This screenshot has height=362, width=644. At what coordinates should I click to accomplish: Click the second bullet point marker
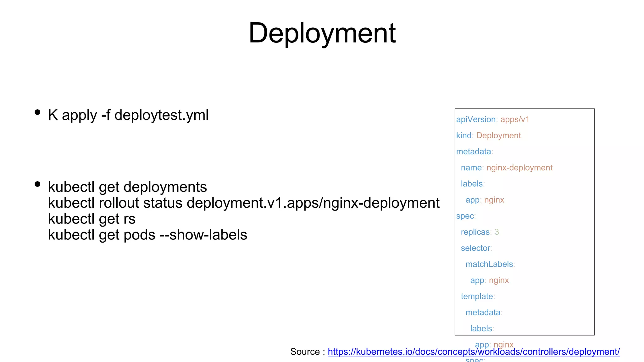(x=37, y=184)
